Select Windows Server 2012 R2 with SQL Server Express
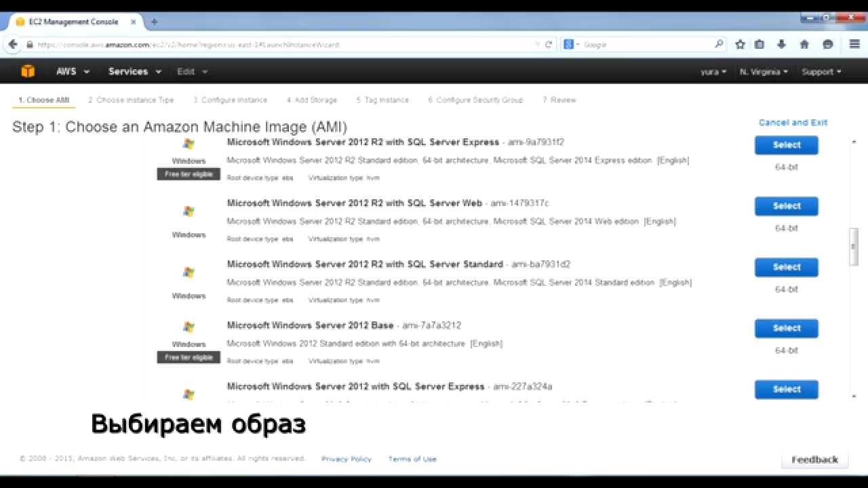The image size is (868, 488). tap(787, 145)
